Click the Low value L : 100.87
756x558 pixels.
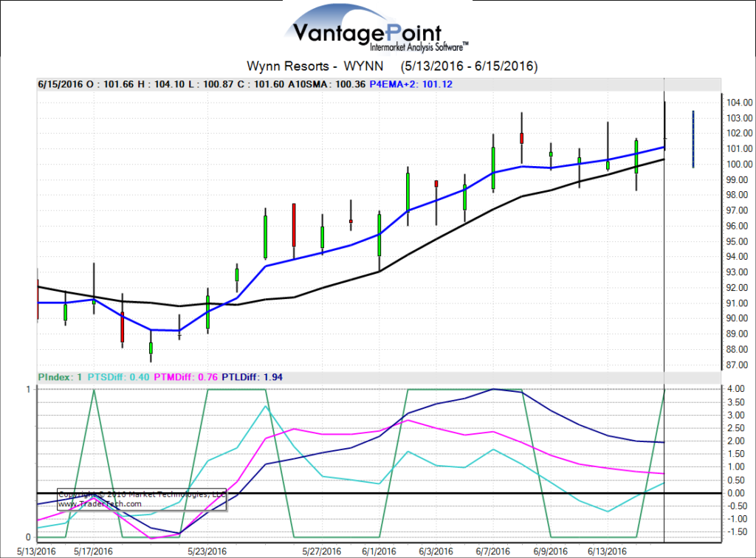pos(210,84)
